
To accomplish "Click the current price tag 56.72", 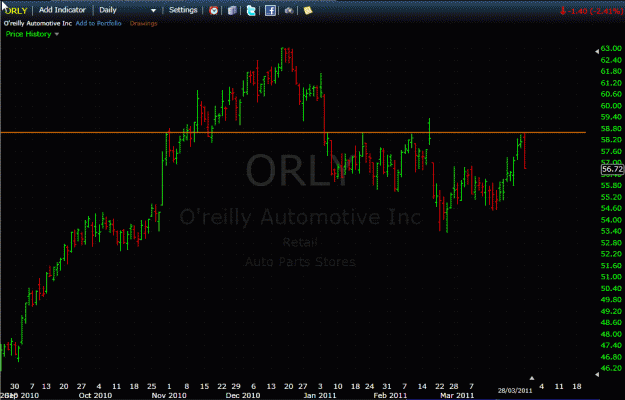I will click(x=612, y=169).
